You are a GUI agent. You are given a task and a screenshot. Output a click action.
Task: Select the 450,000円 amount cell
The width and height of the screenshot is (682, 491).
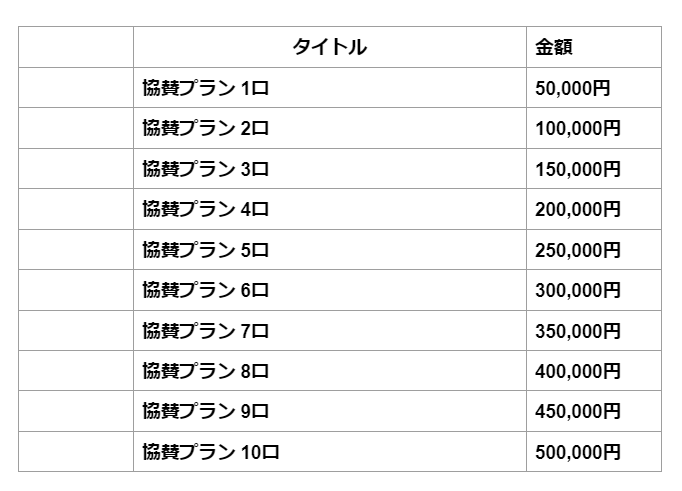coord(578,411)
